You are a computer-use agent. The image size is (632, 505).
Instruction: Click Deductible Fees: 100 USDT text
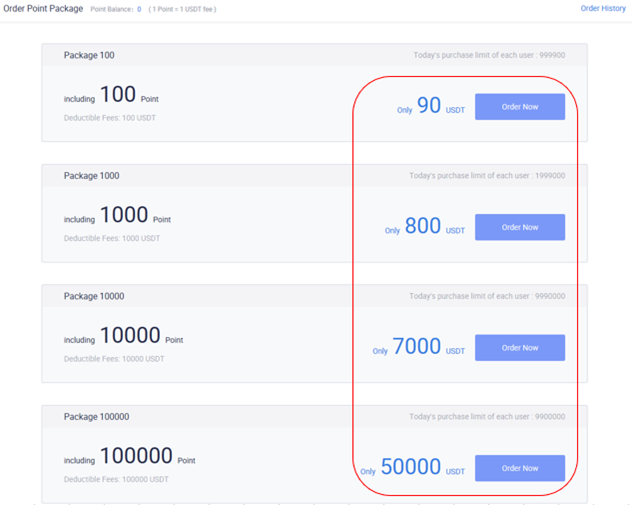110,118
